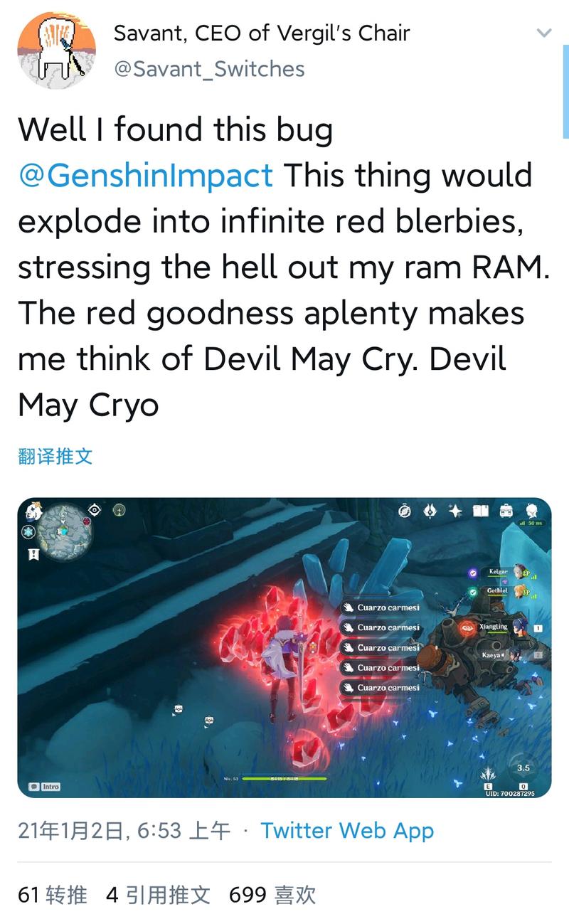Click the 翻译推文 translate tweet link
569x924 pixels.
(x=55, y=456)
